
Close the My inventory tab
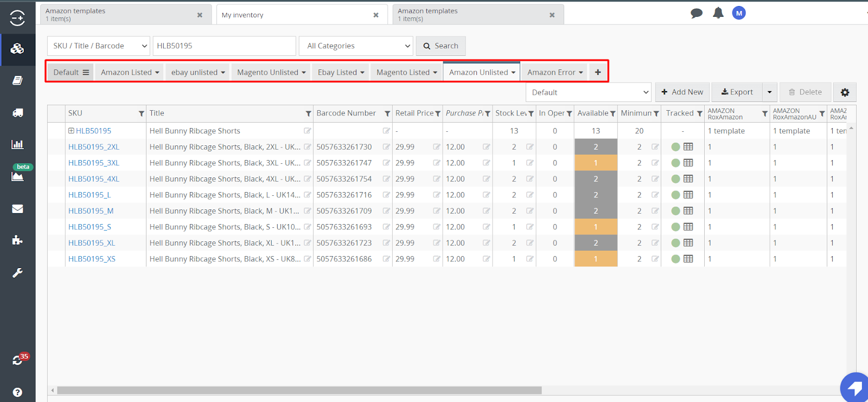click(x=376, y=15)
